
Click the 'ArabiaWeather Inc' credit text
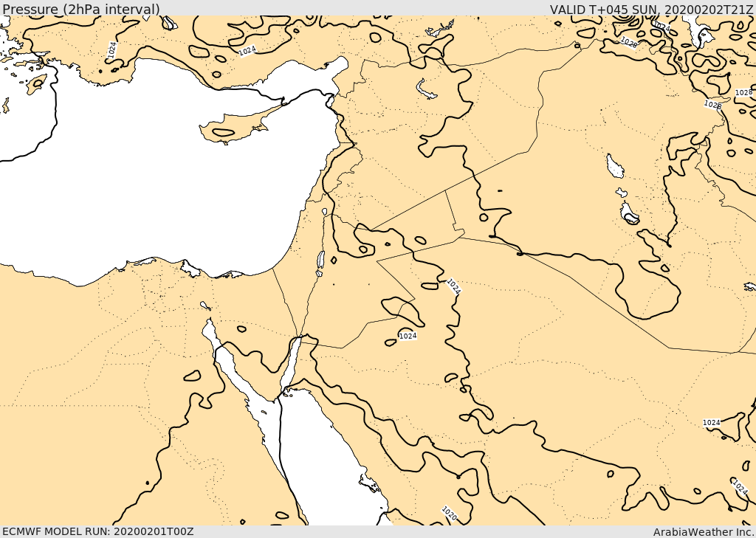[x=704, y=532]
